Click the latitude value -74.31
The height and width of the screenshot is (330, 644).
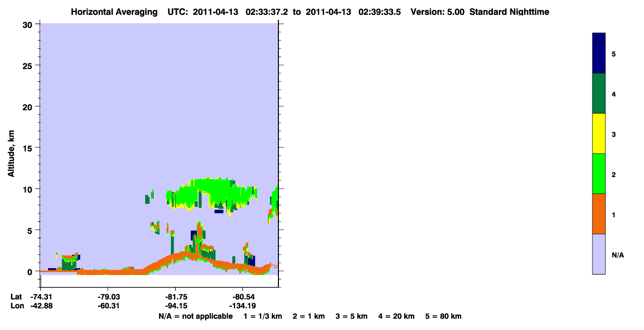[41, 297]
